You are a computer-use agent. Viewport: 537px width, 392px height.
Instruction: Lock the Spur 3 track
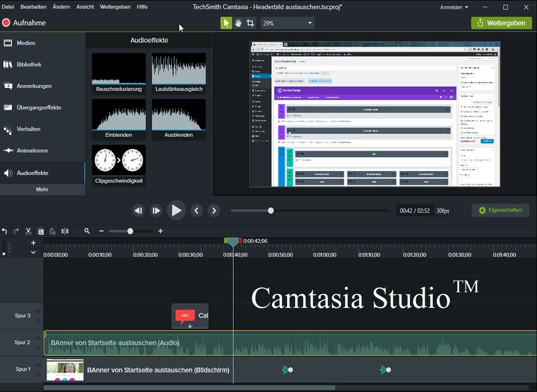(38, 321)
